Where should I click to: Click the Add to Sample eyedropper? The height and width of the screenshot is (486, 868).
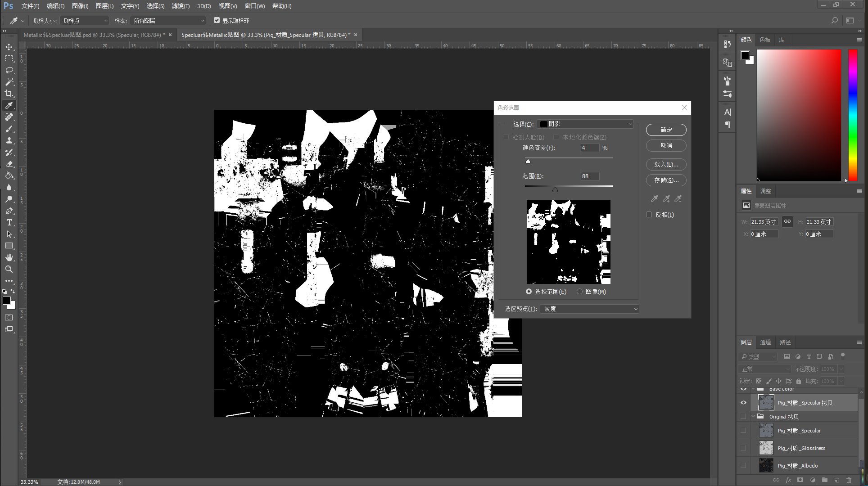click(x=666, y=198)
